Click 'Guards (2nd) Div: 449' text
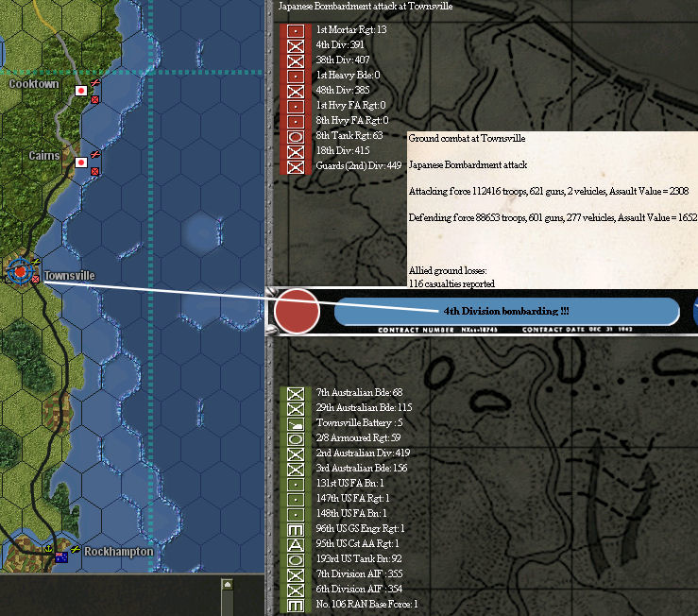This screenshot has width=698, height=616. point(359,165)
